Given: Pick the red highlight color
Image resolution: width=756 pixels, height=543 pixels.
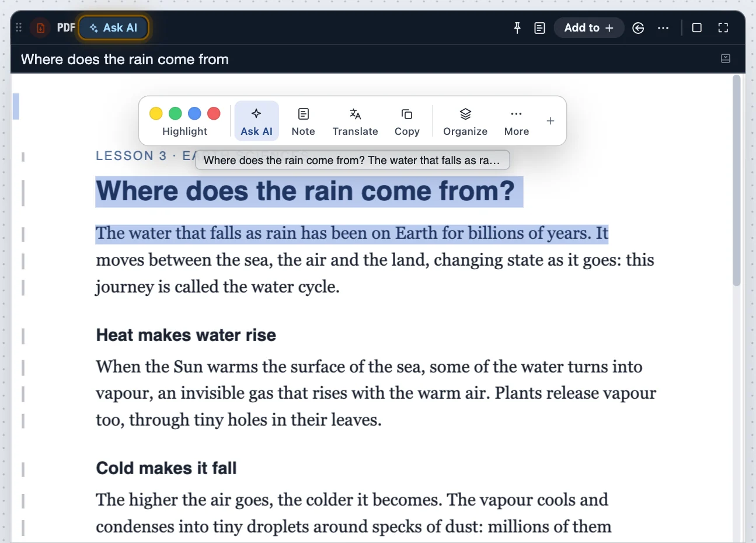Looking at the screenshot, I should pos(214,113).
